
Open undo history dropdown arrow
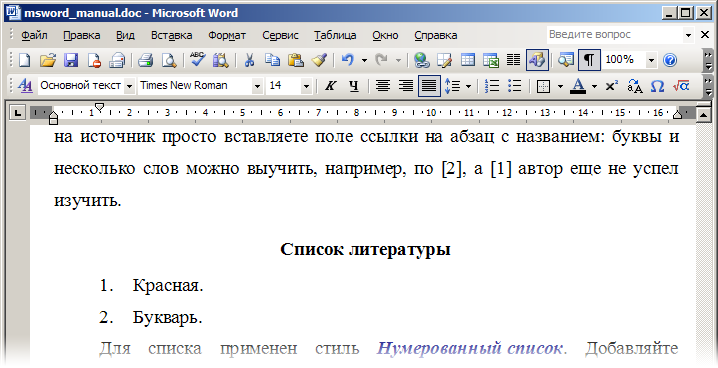pos(364,60)
